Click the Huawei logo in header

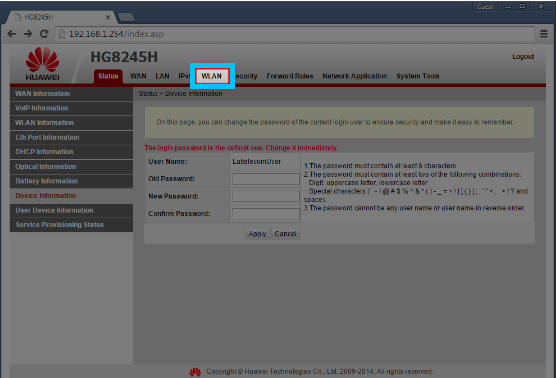(x=43, y=64)
